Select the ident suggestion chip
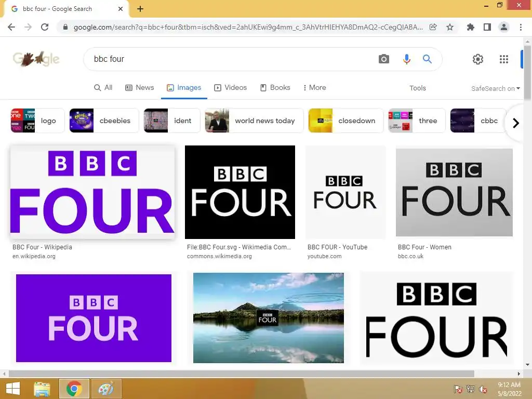Image resolution: width=532 pixels, height=399 pixels. [171, 121]
